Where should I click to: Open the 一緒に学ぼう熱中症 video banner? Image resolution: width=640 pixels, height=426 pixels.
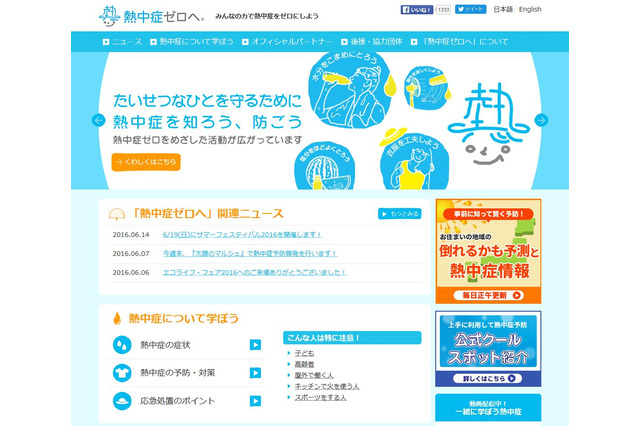coord(488,408)
